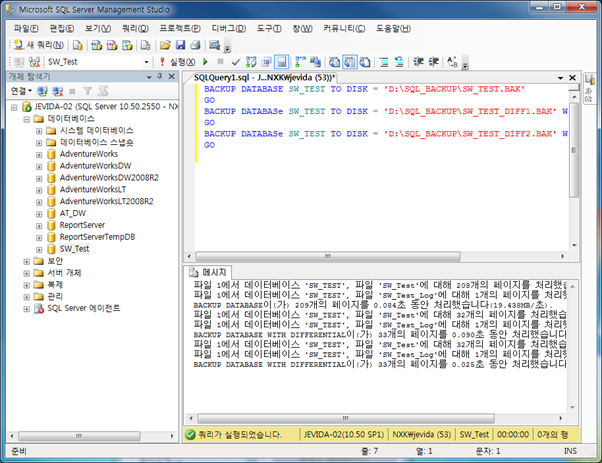
Task: Click the Object Explorer horizontal scrollbar
Action: 79,436
